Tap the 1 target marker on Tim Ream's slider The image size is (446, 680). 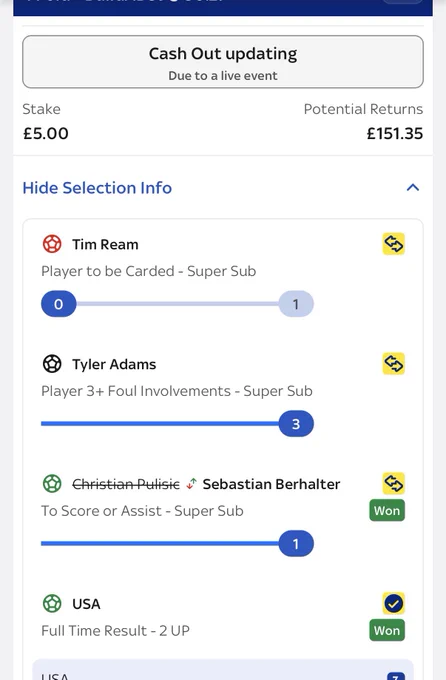coord(296,304)
